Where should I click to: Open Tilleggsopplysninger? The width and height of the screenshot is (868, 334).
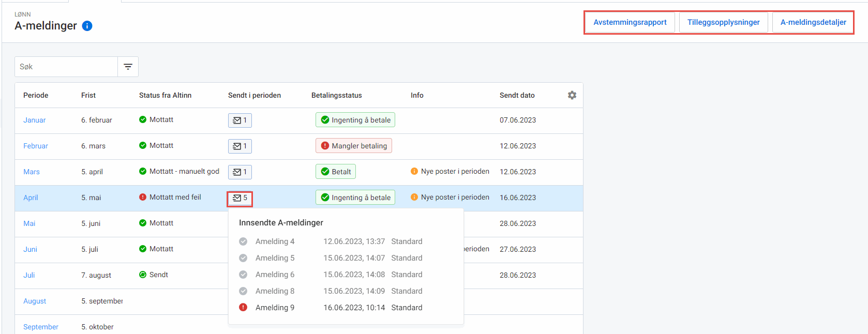[x=723, y=22]
